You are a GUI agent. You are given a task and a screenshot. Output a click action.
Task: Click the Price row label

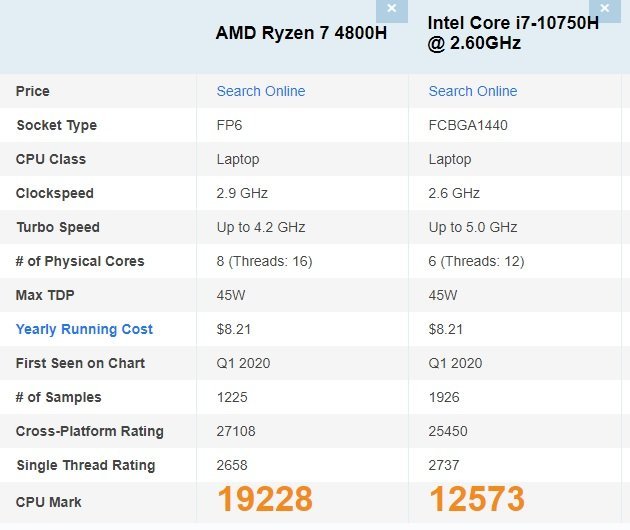pos(33,91)
